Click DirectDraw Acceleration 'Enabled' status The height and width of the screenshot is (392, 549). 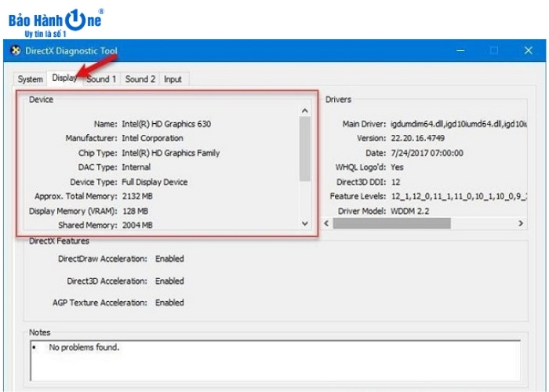[x=169, y=259]
